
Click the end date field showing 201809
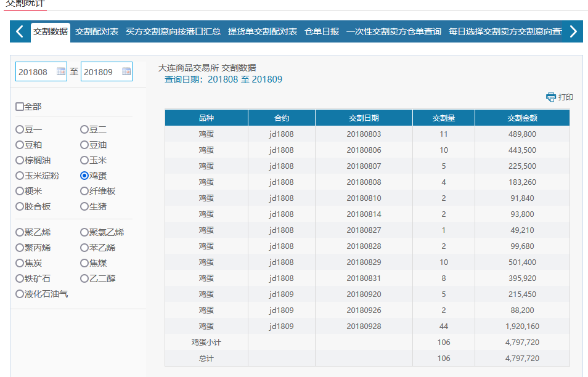[99, 72]
